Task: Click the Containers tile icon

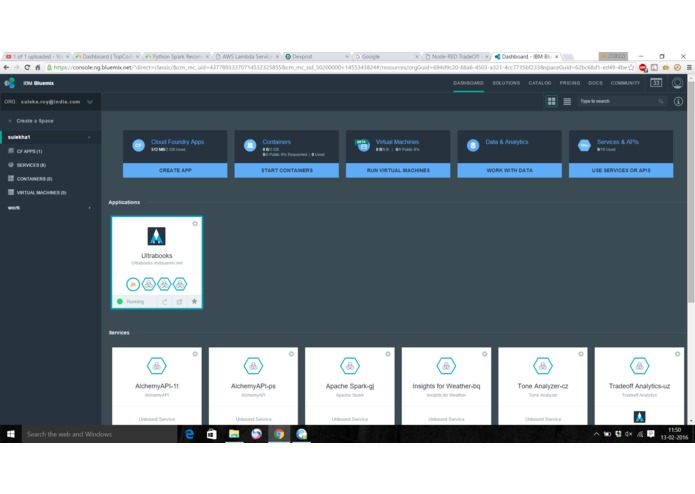Action: 250,145
